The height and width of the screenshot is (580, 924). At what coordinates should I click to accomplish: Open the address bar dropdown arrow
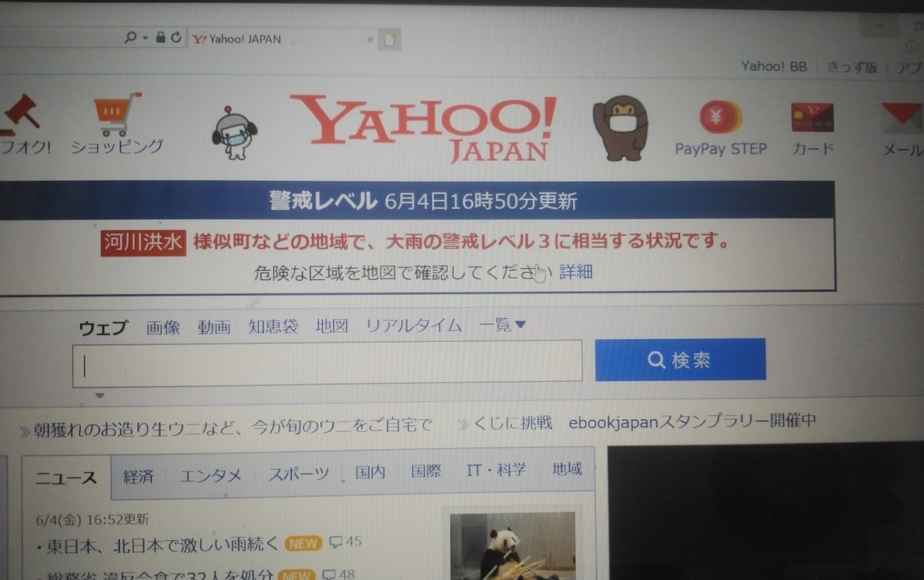(145, 37)
